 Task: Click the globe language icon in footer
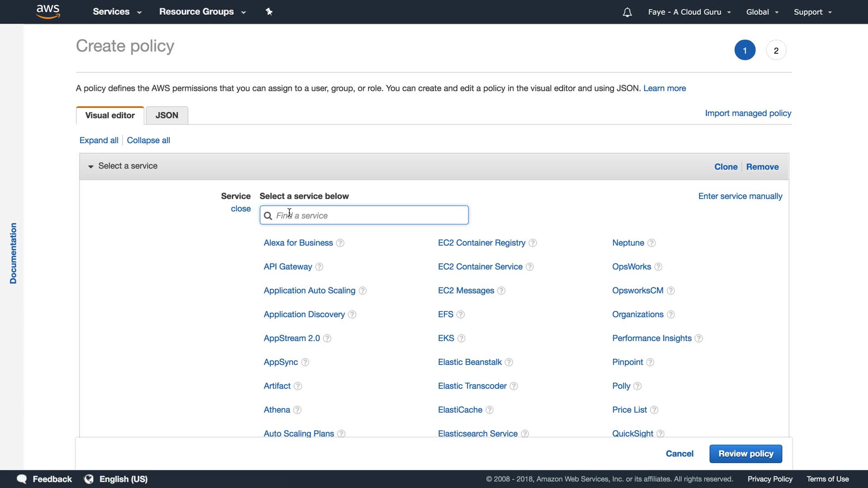pyautogui.click(x=89, y=479)
